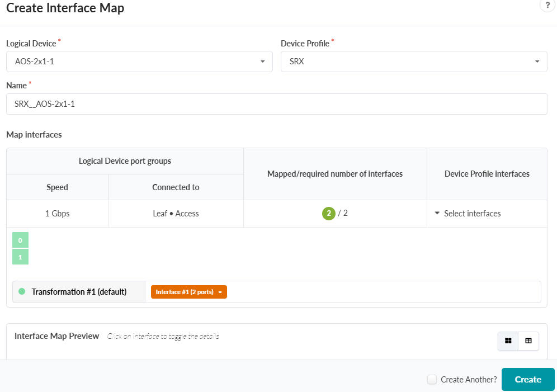The width and height of the screenshot is (557, 392).
Task: Click the Connected to column header
Action: pyautogui.click(x=176, y=187)
